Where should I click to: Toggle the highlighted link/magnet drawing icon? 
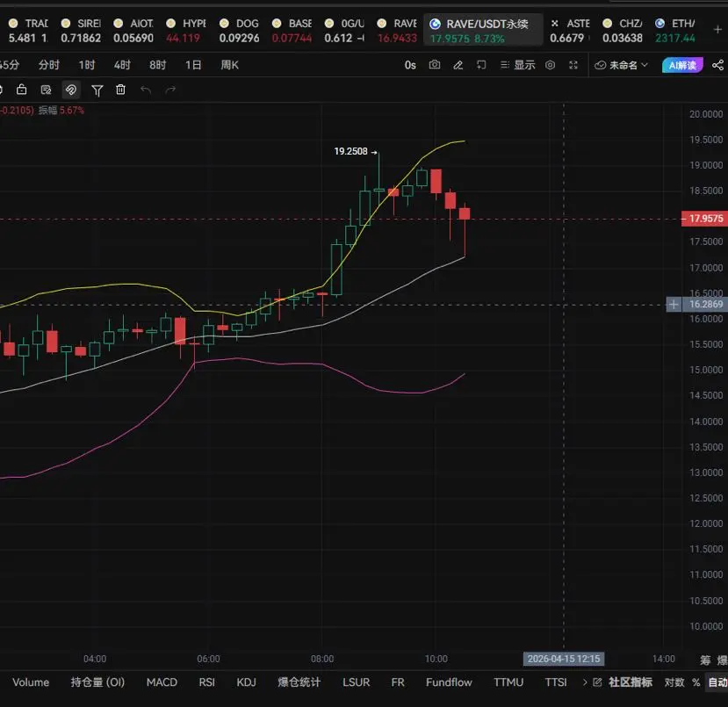71,90
